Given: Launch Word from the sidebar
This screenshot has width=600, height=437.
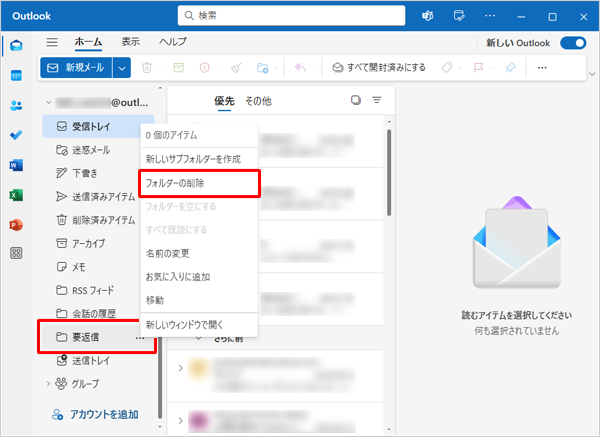Looking at the screenshot, I should click(16, 165).
